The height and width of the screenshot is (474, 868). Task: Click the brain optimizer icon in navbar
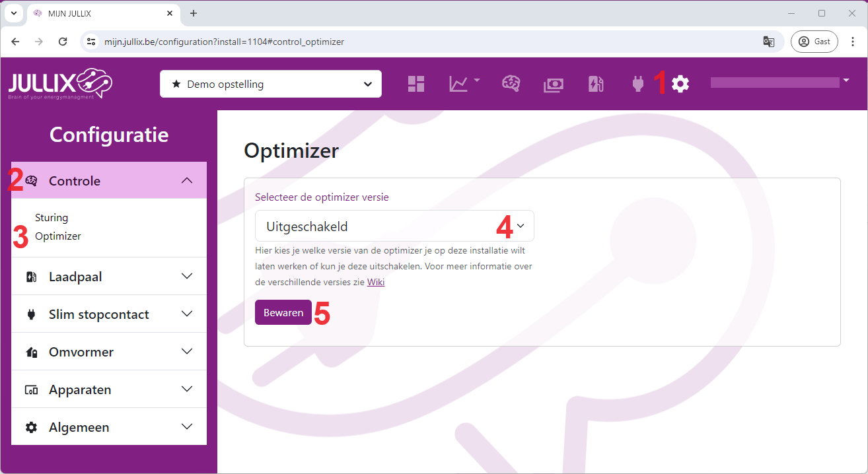pos(511,84)
